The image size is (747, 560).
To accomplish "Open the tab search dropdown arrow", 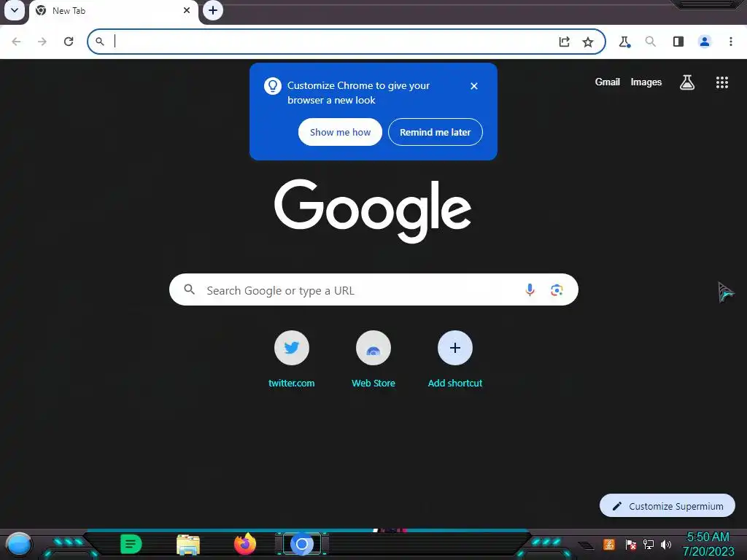I will click(15, 10).
